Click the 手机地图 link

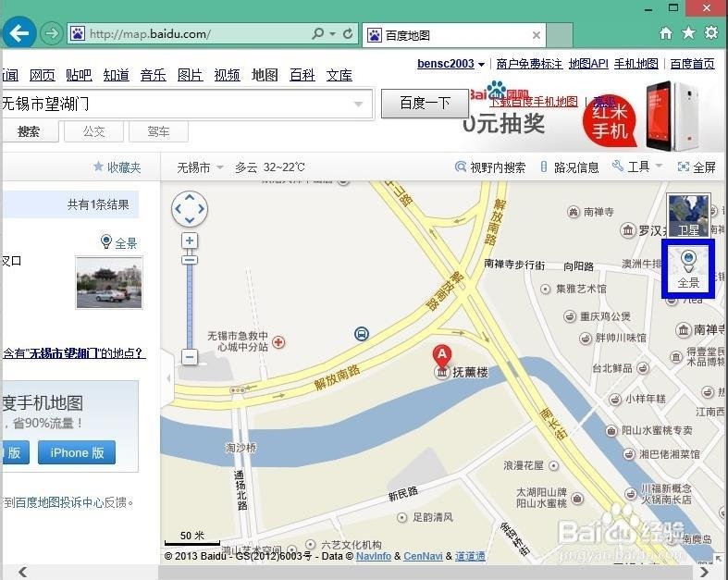point(636,64)
